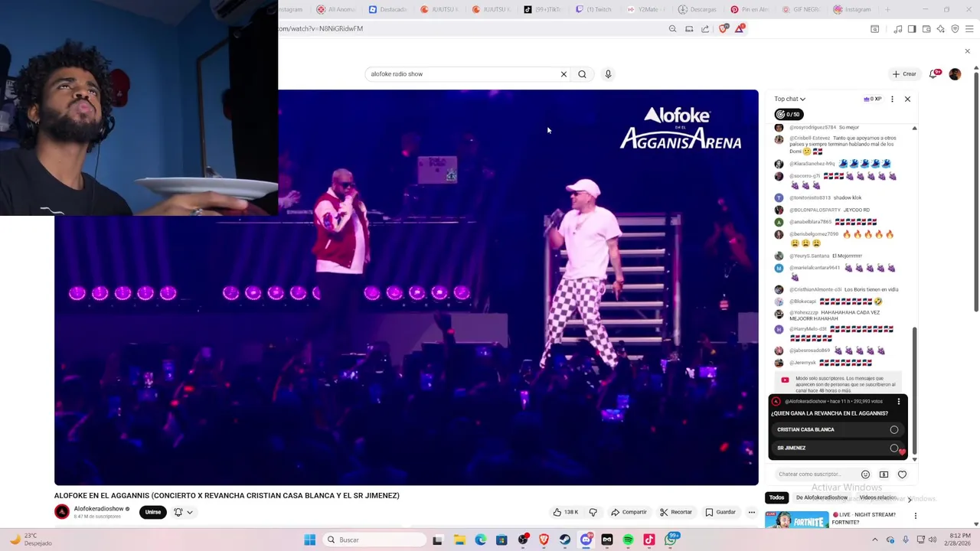Send a heart reaction in chat
This screenshot has width=980, height=551.
tap(902, 474)
